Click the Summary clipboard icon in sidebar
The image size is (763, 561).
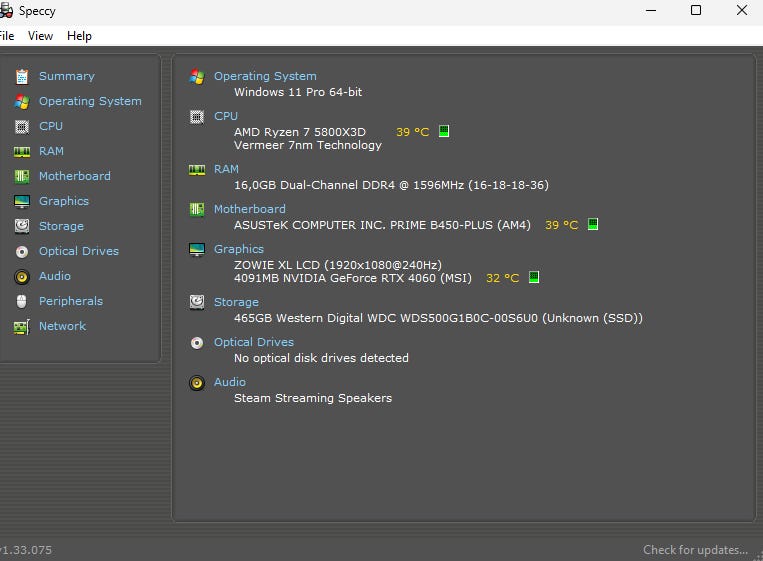pyautogui.click(x=22, y=76)
